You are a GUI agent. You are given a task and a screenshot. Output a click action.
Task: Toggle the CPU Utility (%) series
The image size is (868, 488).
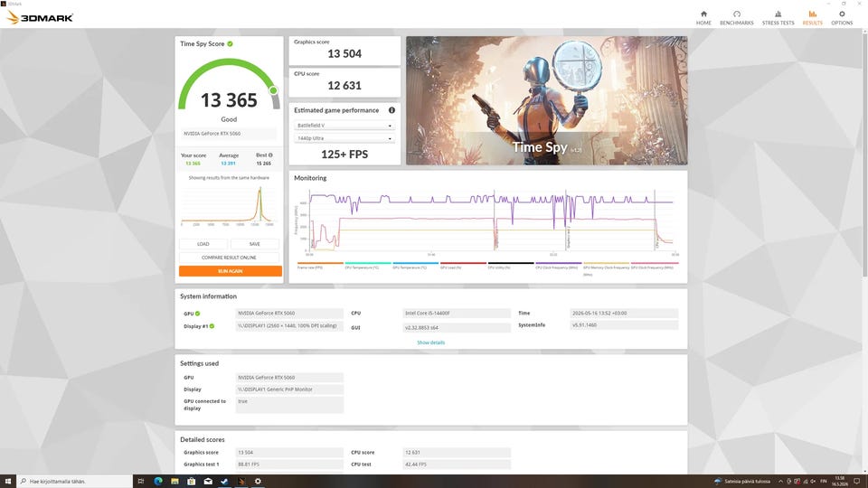510,266
